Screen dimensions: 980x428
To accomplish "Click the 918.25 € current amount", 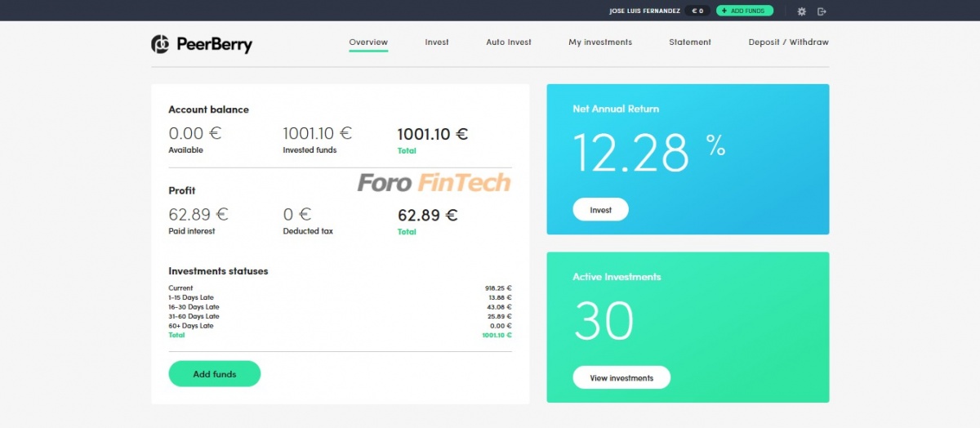I will pos(498,288).
